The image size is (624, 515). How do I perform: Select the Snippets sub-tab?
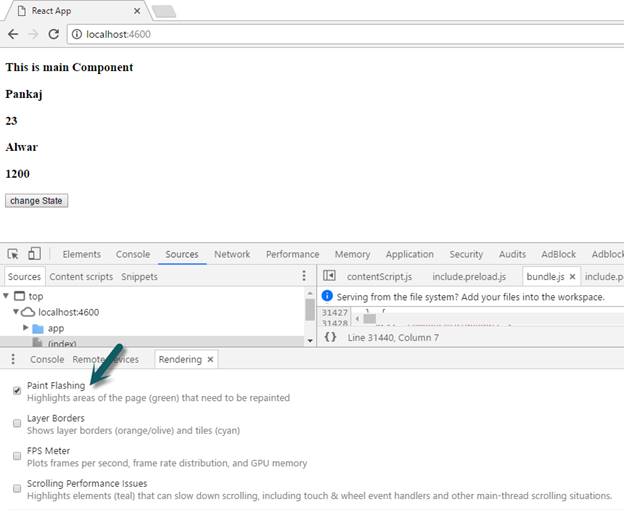pos(139,277)
